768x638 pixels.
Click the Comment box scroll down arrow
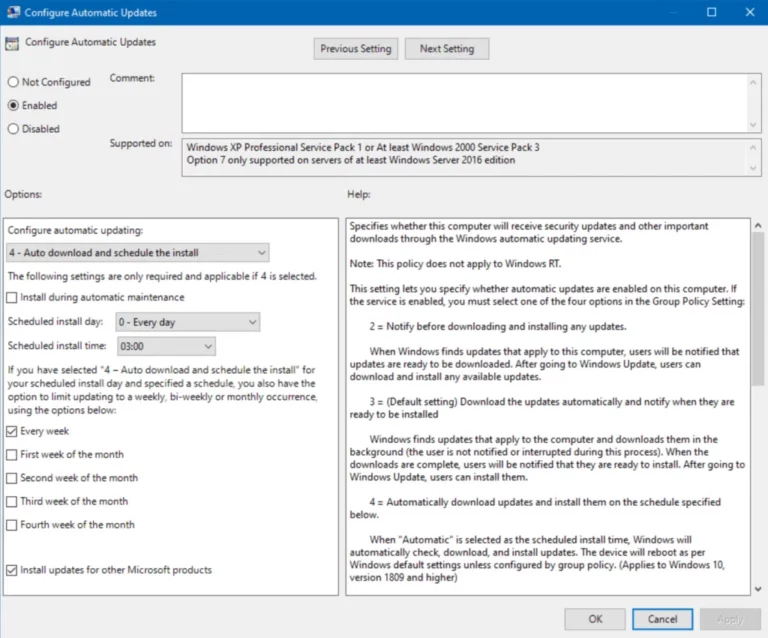point(753,125)
